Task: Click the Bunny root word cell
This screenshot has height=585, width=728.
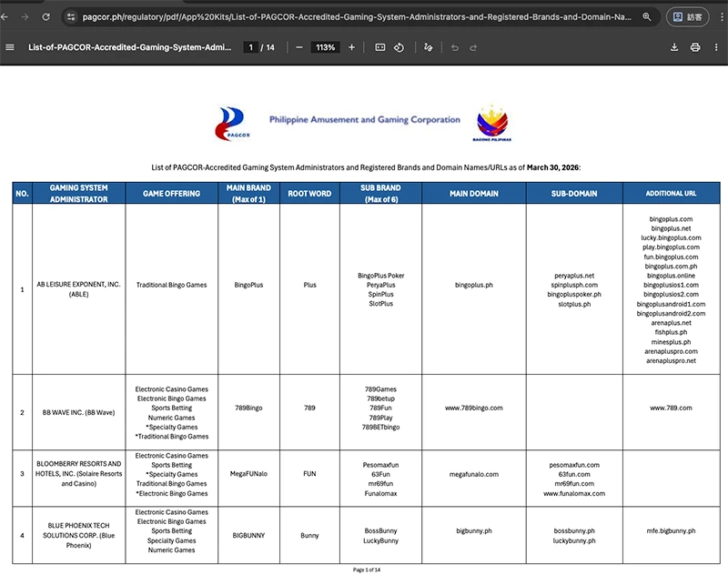Action: 309,535
